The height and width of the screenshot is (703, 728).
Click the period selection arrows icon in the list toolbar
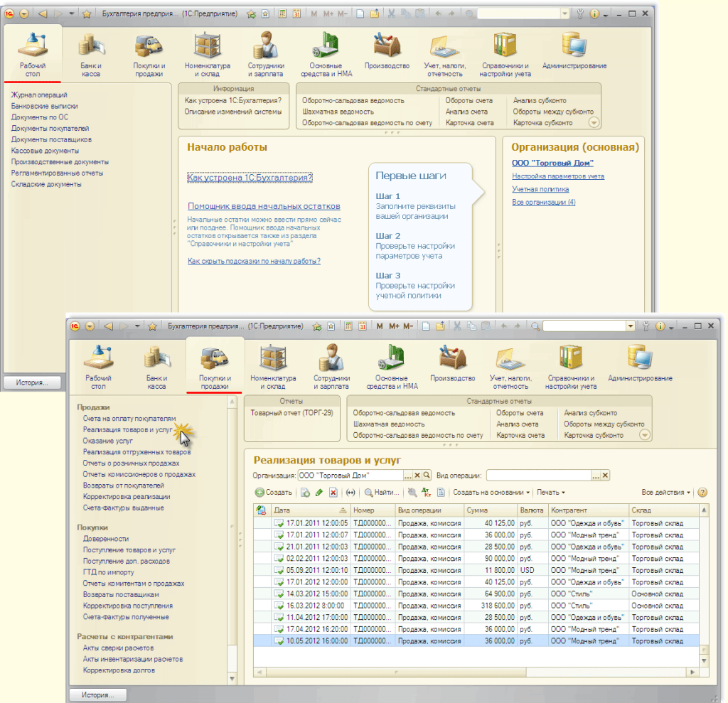click(350, 493)
